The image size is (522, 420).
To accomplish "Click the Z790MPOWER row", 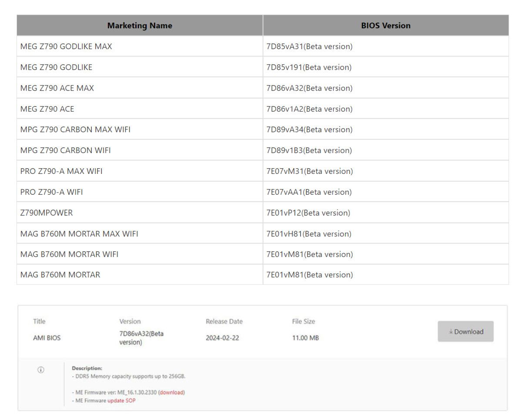I will pyautogui.click(x=47, y=213).
